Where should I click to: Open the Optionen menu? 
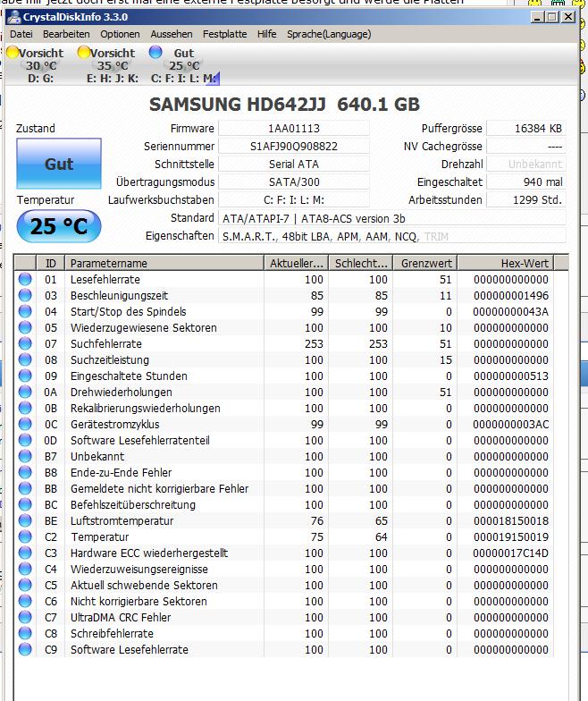coord(120,34)
